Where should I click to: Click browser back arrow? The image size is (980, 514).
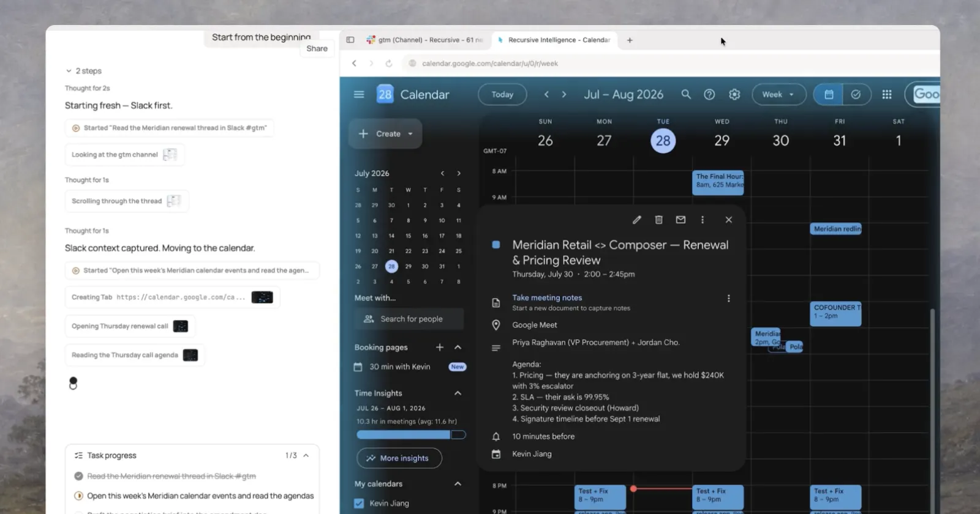point(354,63)
